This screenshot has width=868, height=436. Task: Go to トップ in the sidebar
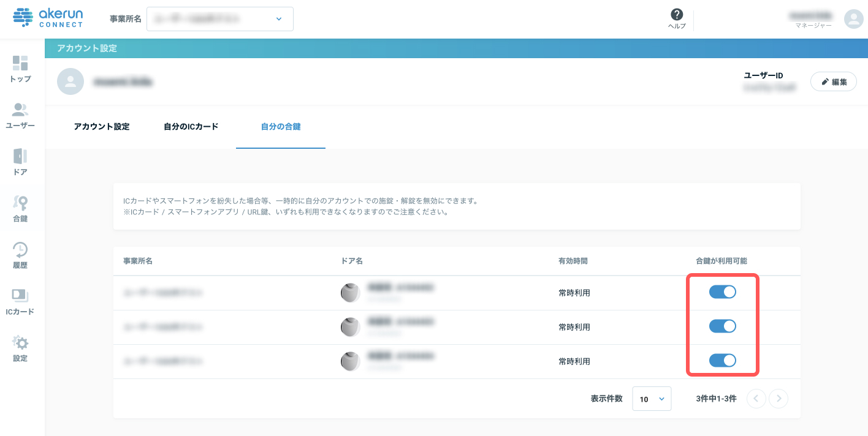pos(20,69)
